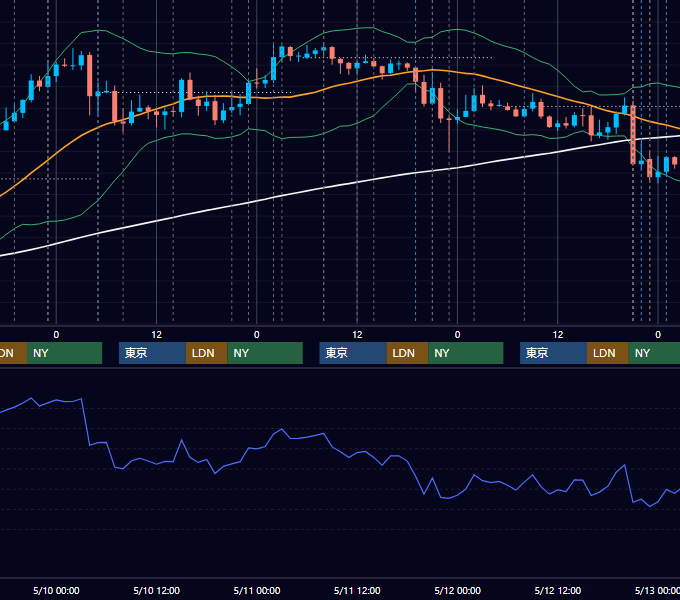This screenshot has width=680, height=600.
Task: Click the hour label 0 above 5/11 00:00
Action: (257, 335)
